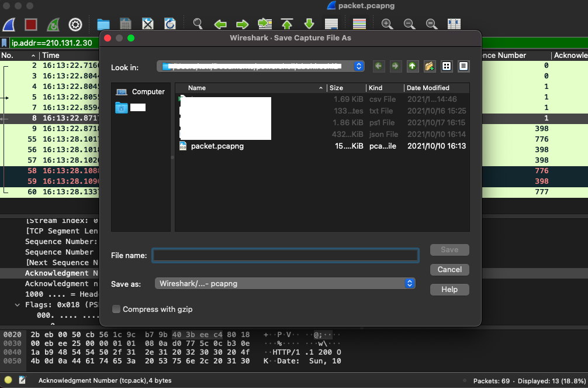This screenshot has height=388, width=588.
Task: Stop the running capture with red square
Action: [x=31, y=25]
